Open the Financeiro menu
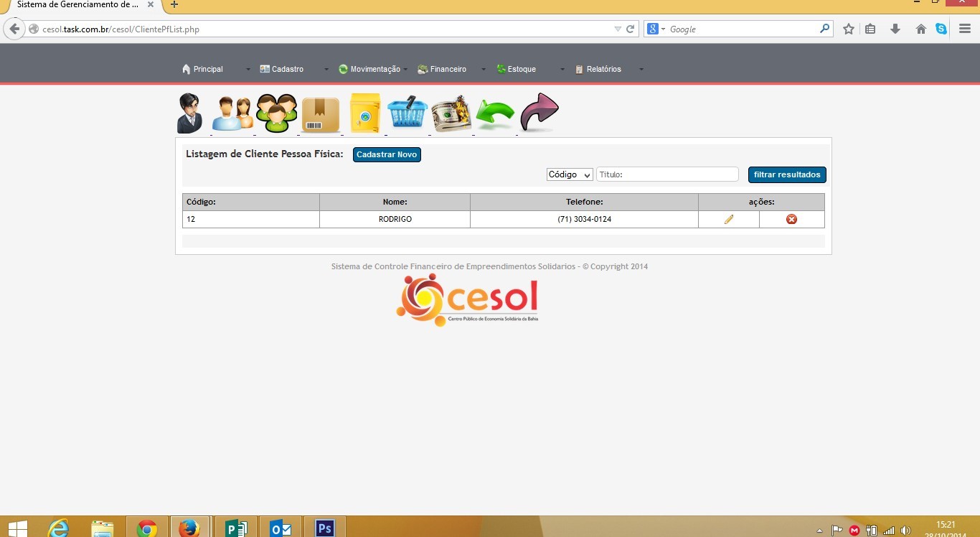Viewport: 980px width, 537px height. pyautogui.click(x=448, y=70)
